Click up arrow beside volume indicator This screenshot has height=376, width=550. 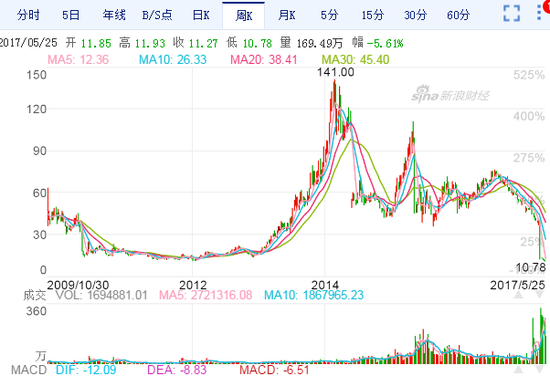(x=518, y=295)
